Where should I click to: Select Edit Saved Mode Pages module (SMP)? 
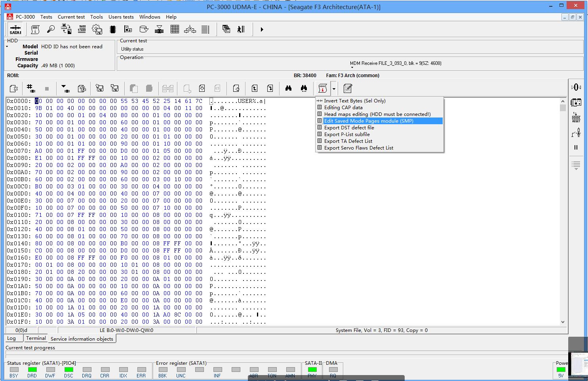pos(368,121)
